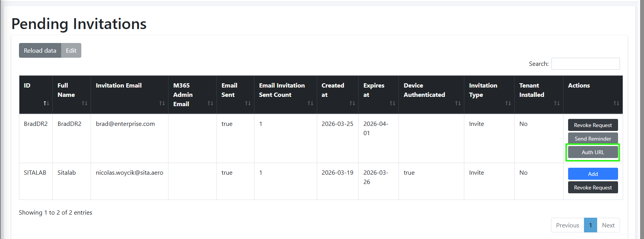Revoke Request for BradDR2 invitation
This screenshot has width=644, height=239.
tap(593, 125)
